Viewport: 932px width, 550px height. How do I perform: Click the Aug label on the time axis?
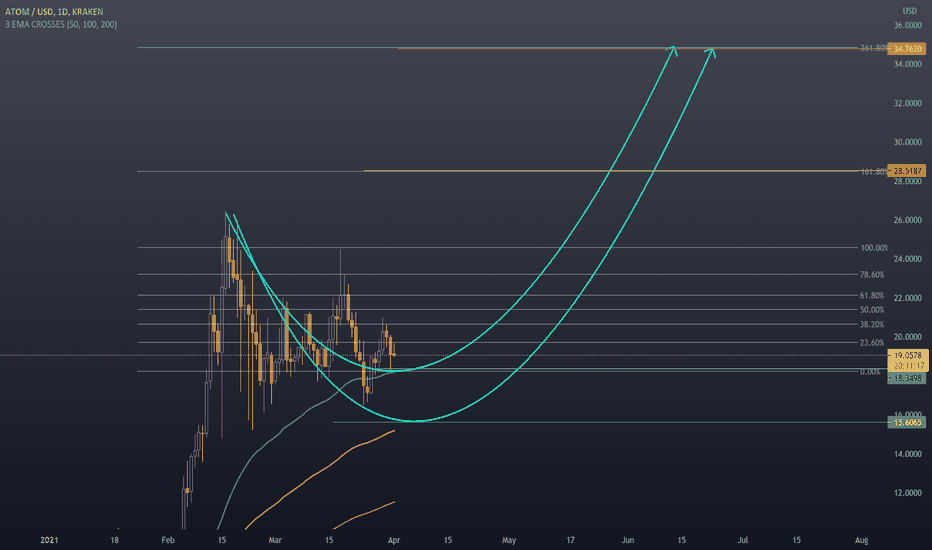pyautogui.click(x=861, y=540)
